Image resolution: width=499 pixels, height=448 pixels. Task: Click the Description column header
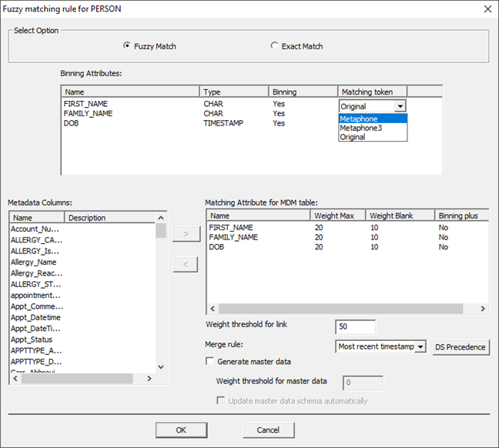pos(110,218)
